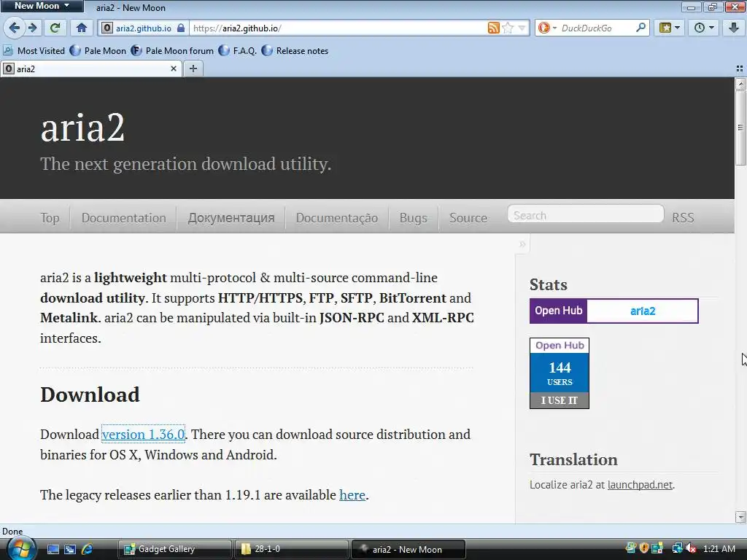Click the network tray icon
The image size is (747, 560).
pyautogui.click(x=678, y=548)
